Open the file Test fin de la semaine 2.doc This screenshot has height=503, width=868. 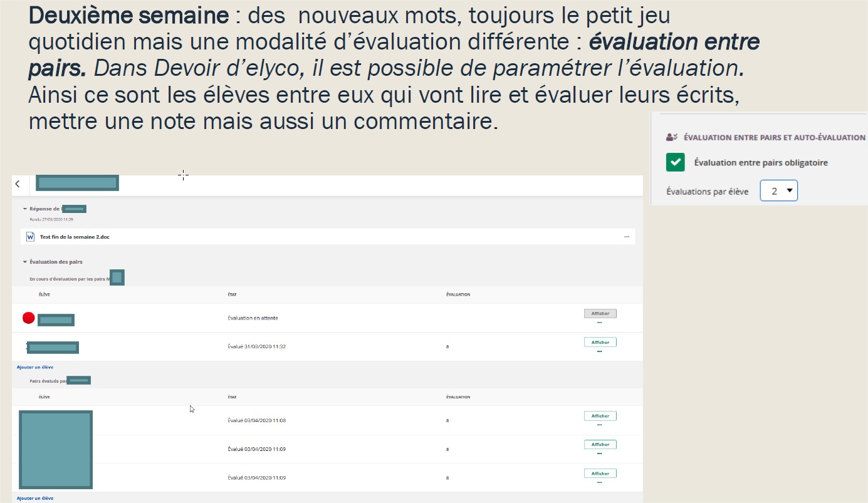click(x=75, y=237)
